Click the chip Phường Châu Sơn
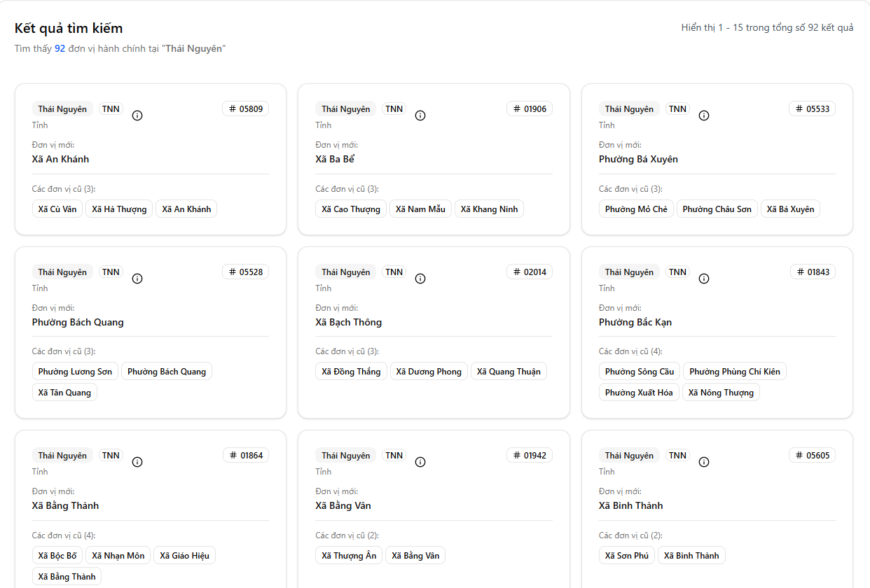Image resolution: width=870 pixels, height=588 pixels. click(x=717, y=209)
